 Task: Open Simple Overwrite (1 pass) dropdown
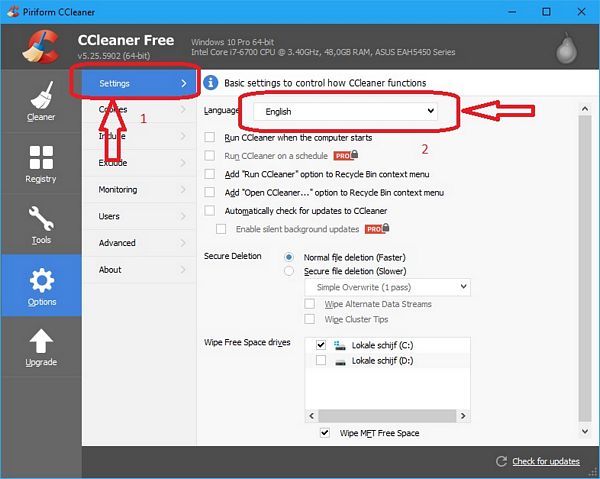(387, 287)
